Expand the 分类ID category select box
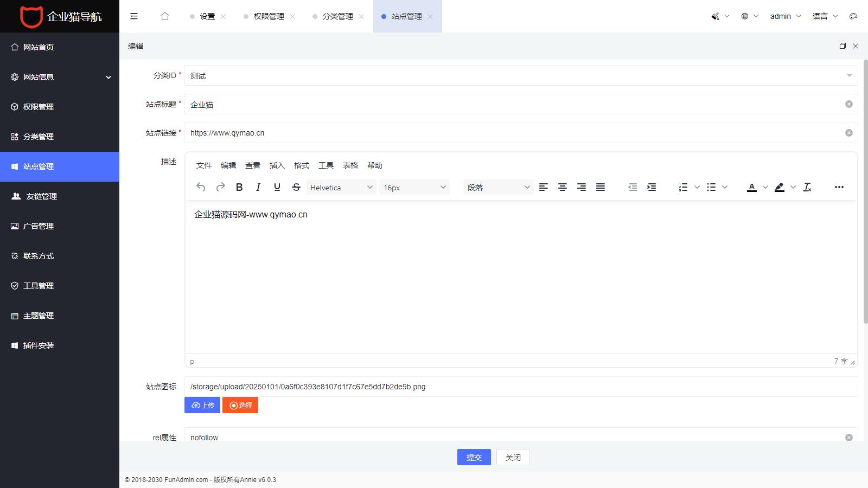This screenshot has height=488, width=868. click(521, 76)
